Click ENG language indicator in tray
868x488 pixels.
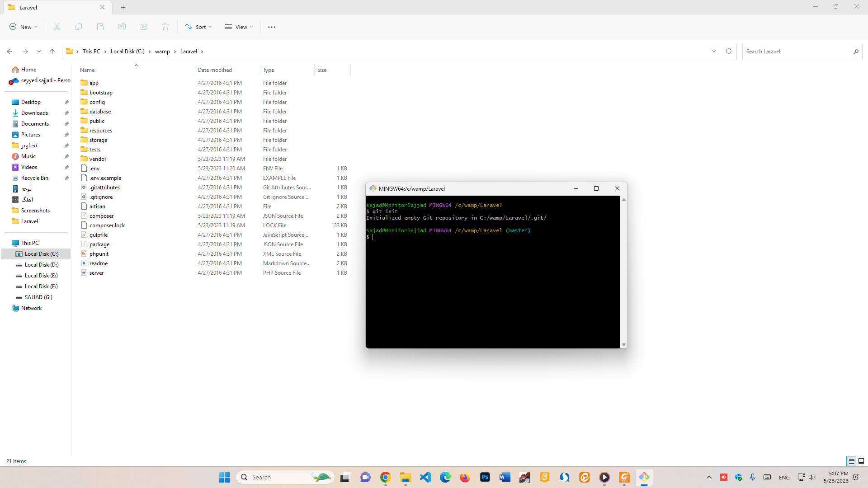[x=784, y=478]
